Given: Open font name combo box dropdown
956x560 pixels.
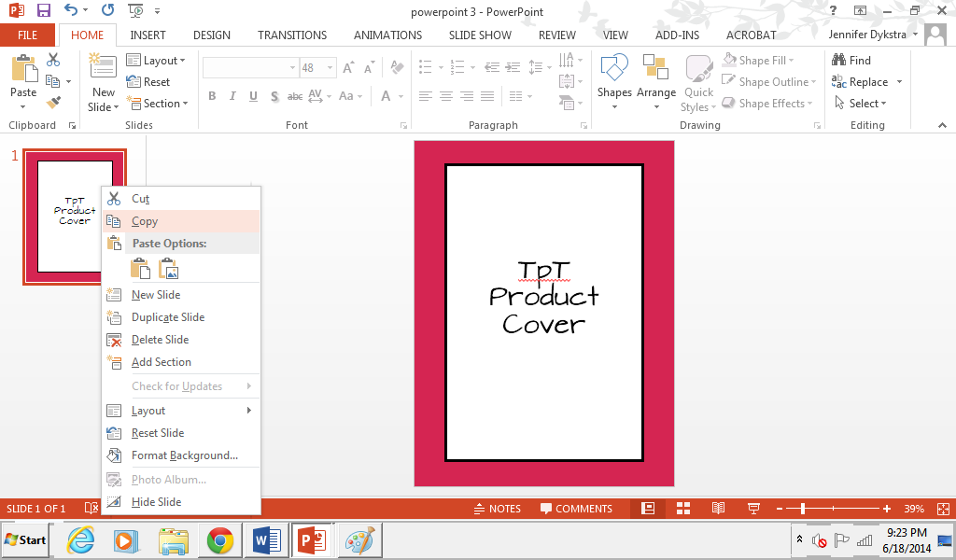Looking at the screenshot, I should tap(292, 67).
